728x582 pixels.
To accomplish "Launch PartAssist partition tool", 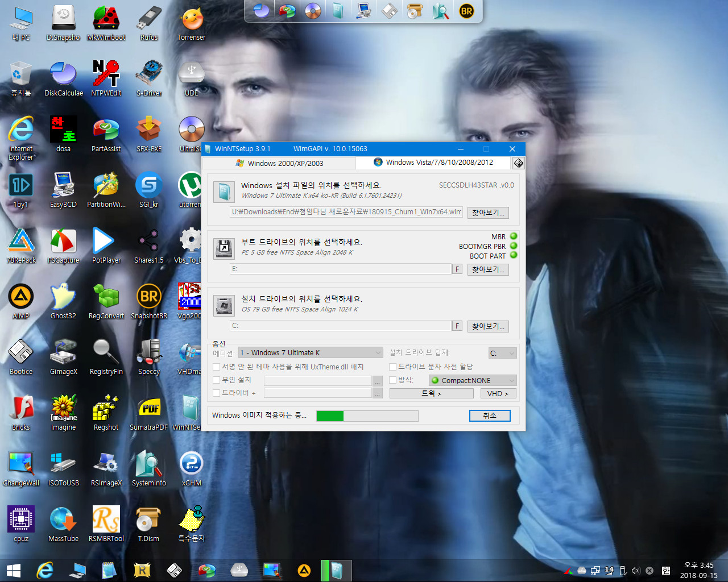I will (106, 134).
